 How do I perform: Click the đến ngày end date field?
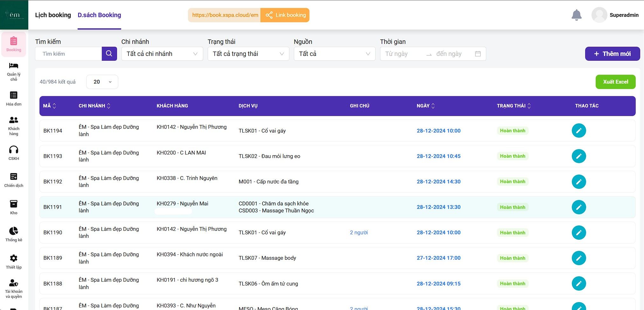(453, 54)
